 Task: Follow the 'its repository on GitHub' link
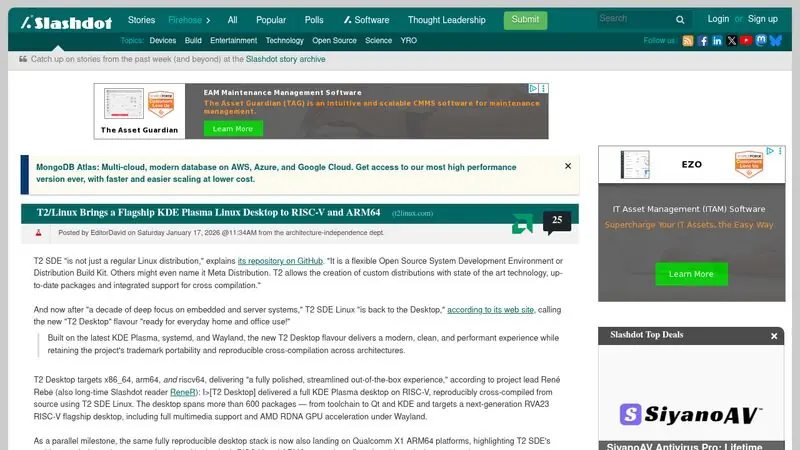pyautogui.click(x=280, y=261)
